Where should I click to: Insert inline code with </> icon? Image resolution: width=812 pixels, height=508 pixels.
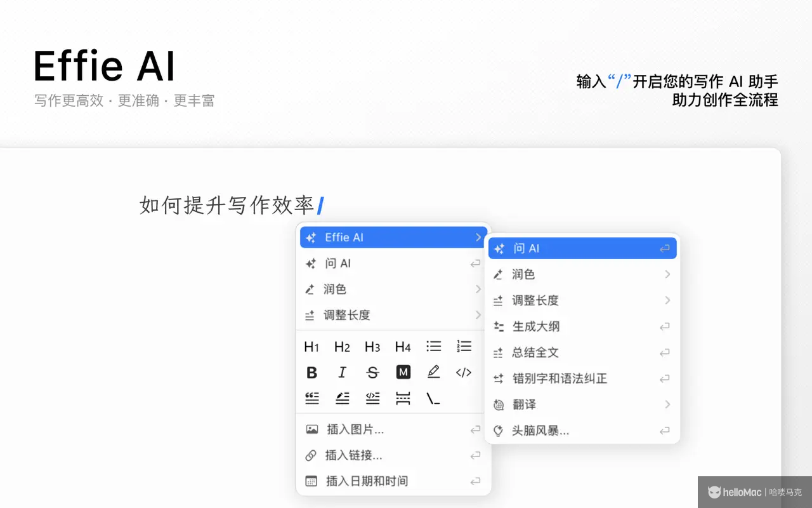point(464,373)
